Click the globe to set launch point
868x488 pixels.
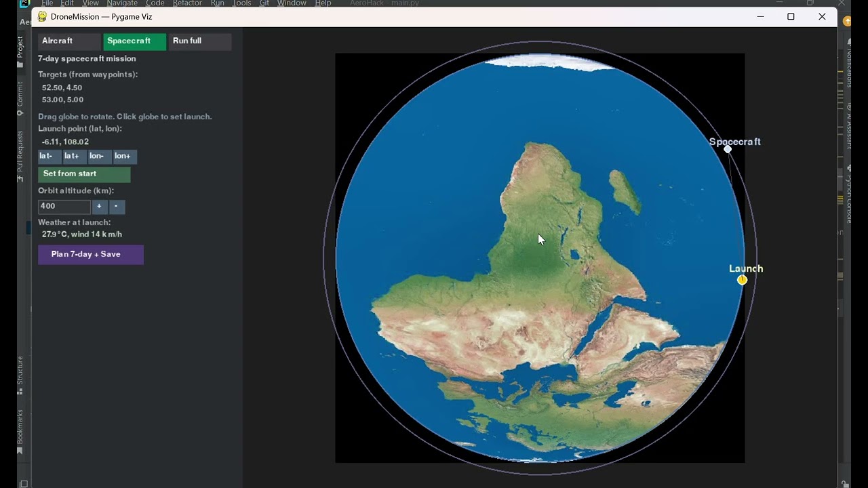540,258
